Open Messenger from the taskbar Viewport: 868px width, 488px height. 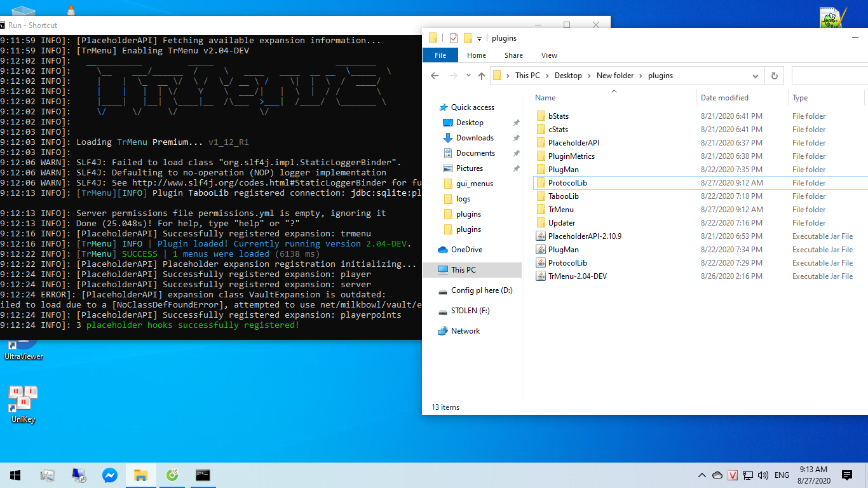point(109,475)
